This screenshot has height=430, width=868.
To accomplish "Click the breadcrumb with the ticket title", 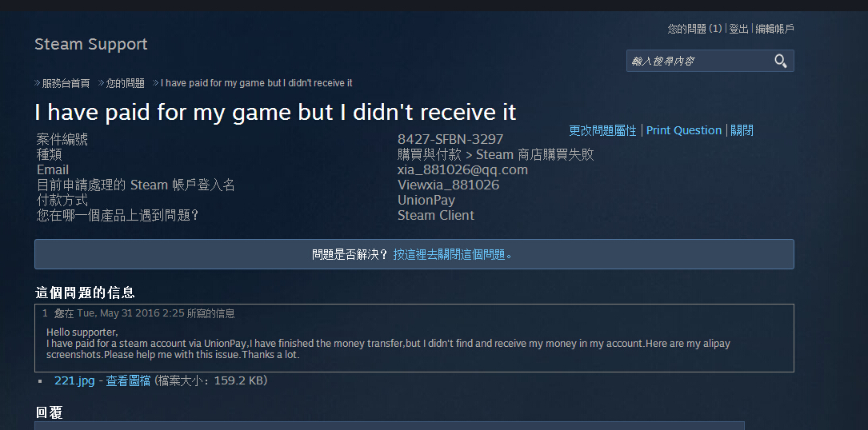I will pos(256,83).
